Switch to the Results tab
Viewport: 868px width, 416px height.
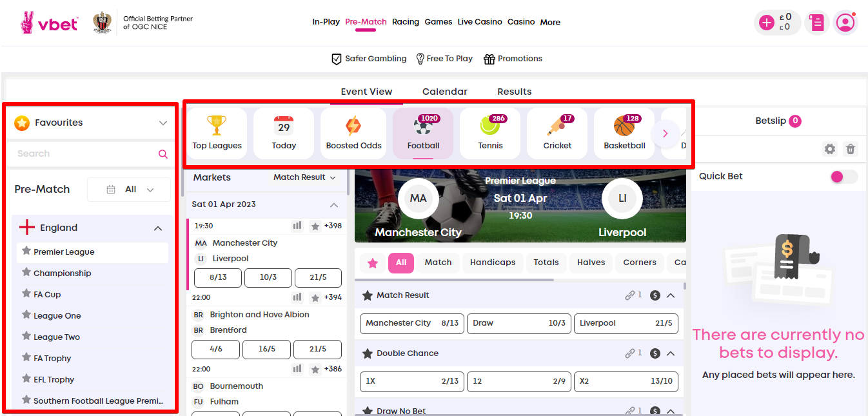515,92
